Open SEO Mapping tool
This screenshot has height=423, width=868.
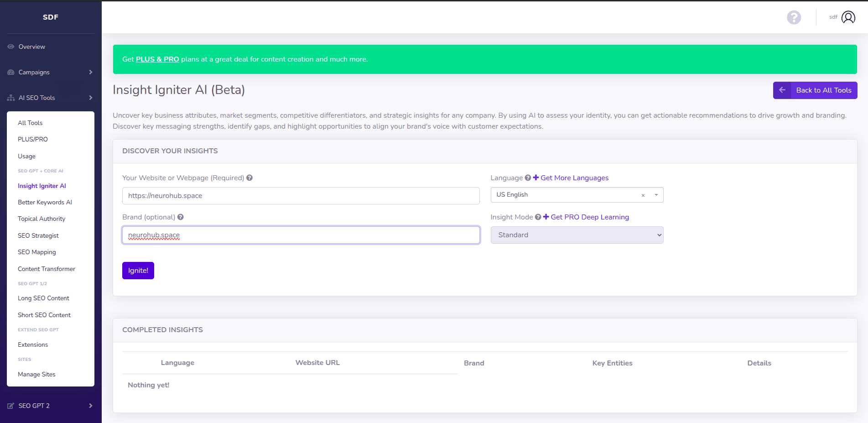pos(37,252)
